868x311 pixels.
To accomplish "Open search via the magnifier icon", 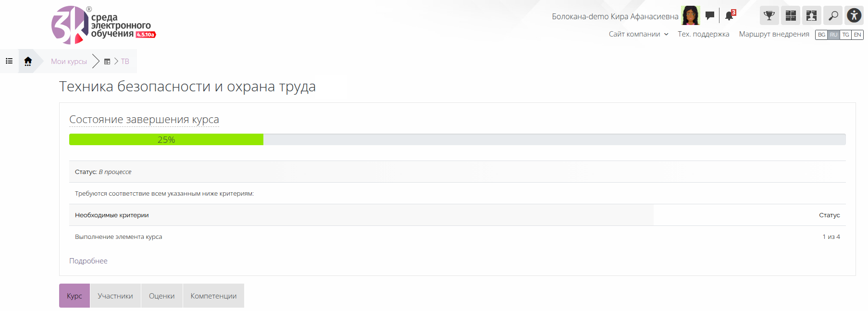I will [x=833, y=15].
